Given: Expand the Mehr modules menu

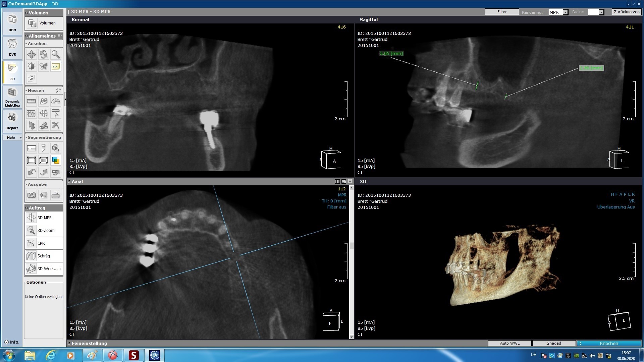Looking at the screenshot, I should pyautogui.click(x=12, y=137).
